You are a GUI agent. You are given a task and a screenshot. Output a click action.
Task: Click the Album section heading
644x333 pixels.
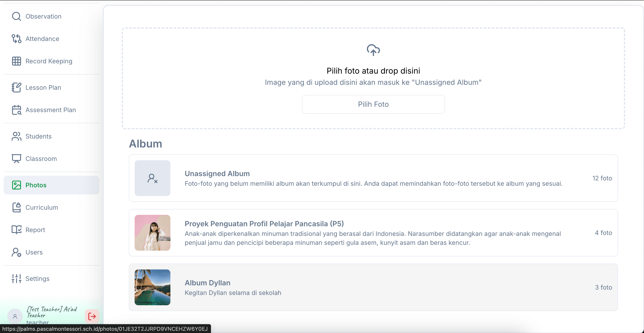[146, 144]
